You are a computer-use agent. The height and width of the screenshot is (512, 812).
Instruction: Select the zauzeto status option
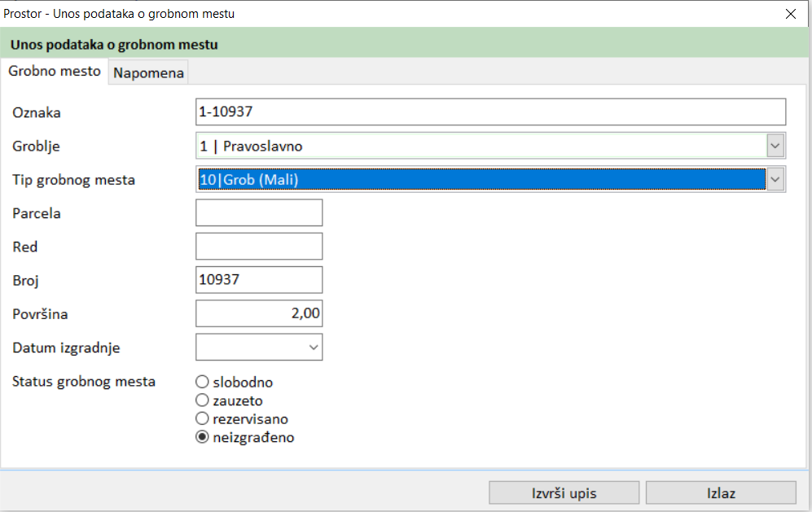(203, 400)
